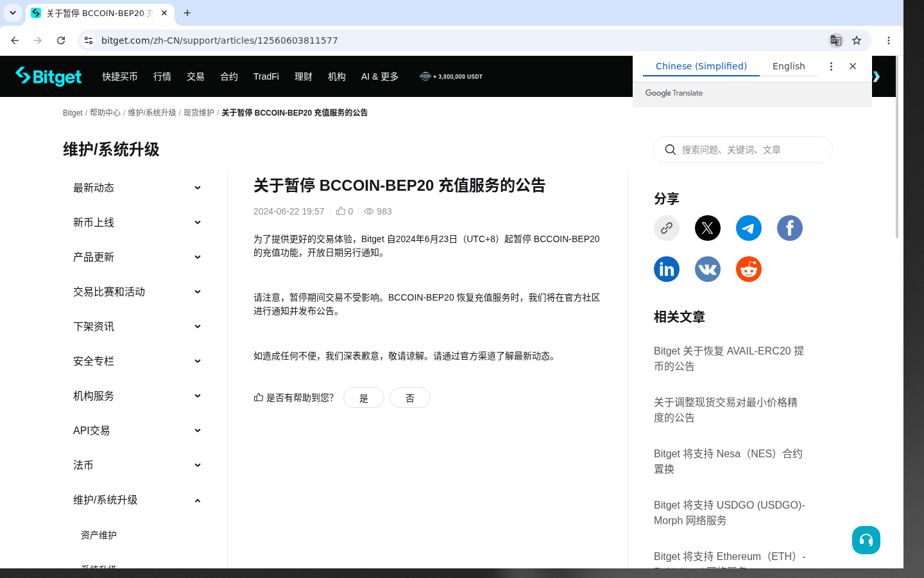
Task: Open the 理财 nav menu
Action: pyautogui.click(x=304, y=76)
